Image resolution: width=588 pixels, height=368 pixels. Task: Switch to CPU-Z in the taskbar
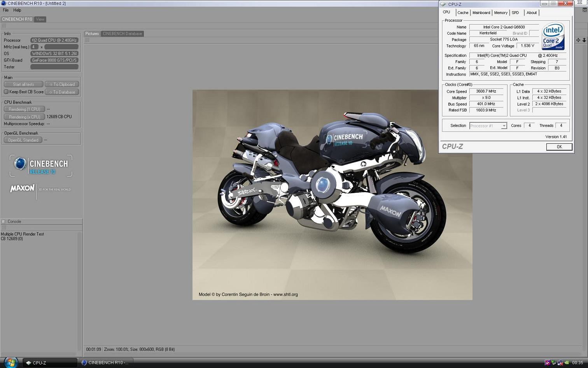50,363
